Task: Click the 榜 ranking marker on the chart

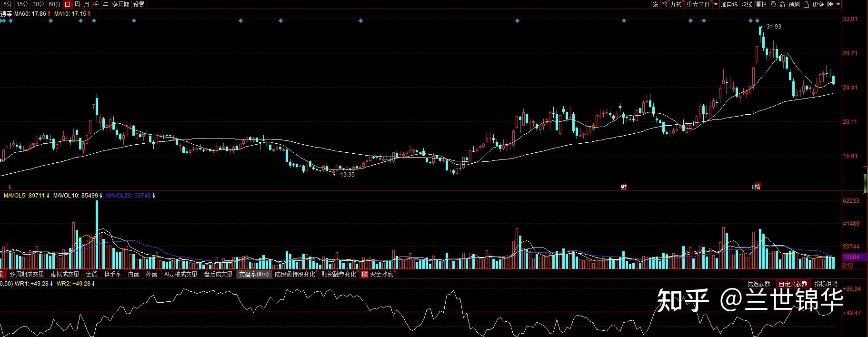Action: pos(758,187)
